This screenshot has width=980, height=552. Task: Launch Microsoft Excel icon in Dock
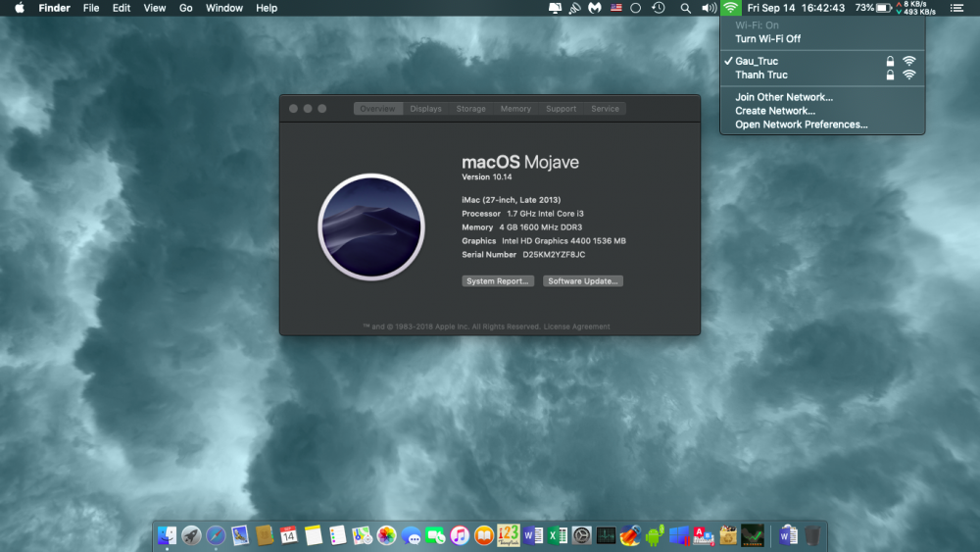point(557,535)
